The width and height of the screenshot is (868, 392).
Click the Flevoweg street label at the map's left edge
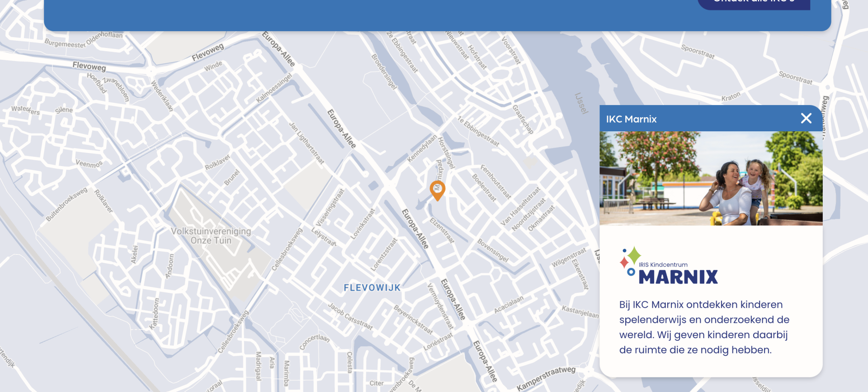point(89,66)
